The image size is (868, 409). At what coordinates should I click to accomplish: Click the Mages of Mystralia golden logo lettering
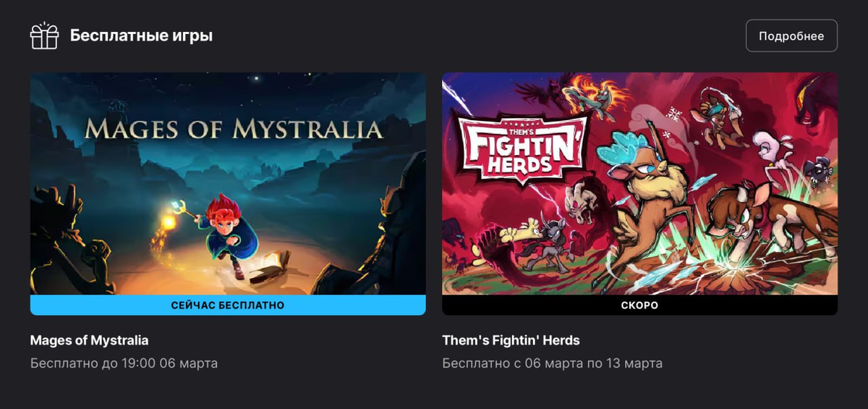click(x=233, y=130)
